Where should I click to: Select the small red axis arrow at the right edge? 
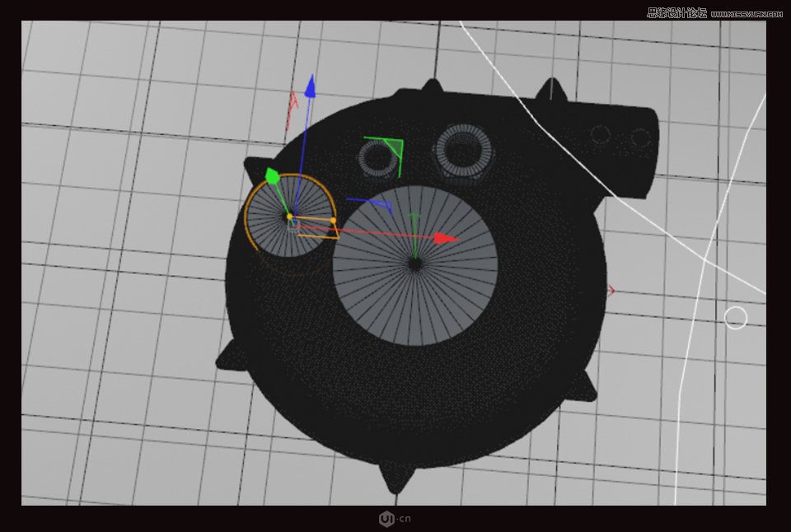(611, 290)
